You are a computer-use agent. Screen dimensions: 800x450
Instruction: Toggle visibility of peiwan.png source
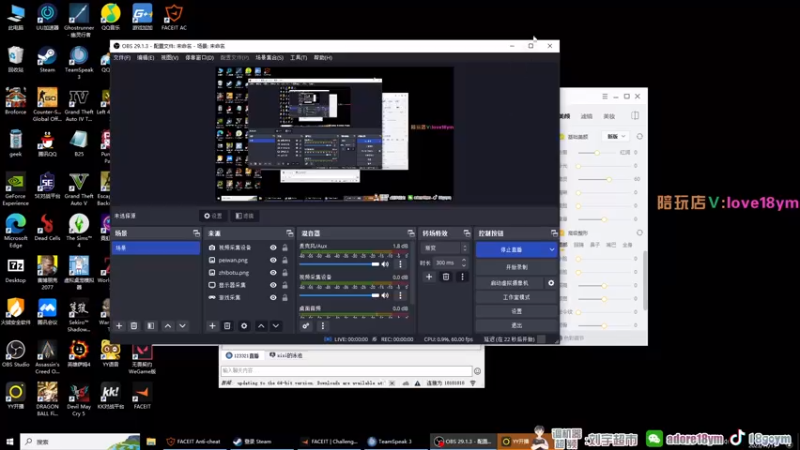tap(273, 260)
